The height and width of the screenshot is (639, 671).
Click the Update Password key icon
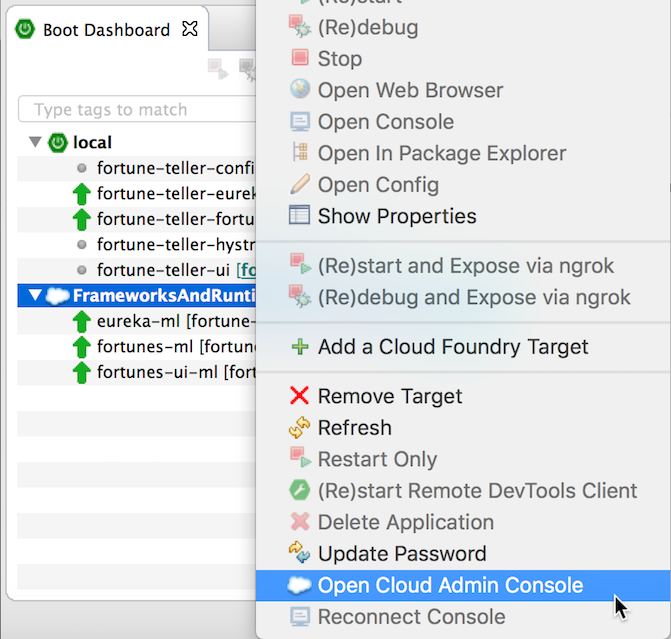click(x=300, y=553)
